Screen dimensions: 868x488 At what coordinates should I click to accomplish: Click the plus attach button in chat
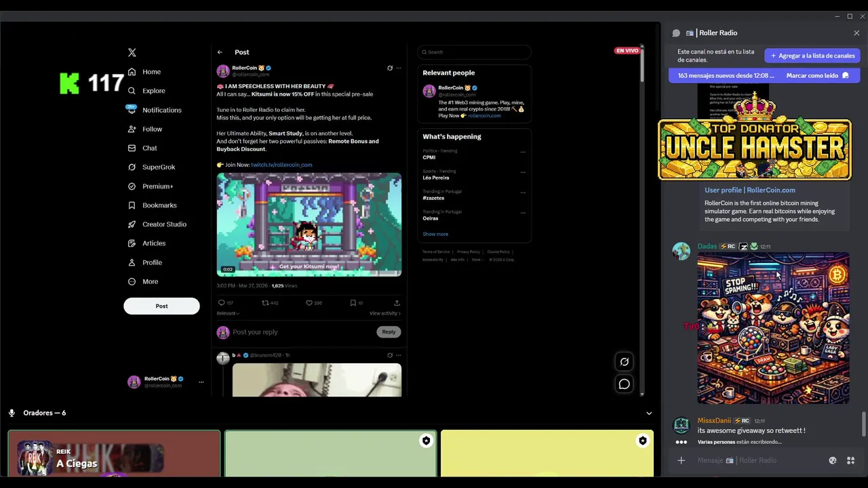click(x=681, y=461)
